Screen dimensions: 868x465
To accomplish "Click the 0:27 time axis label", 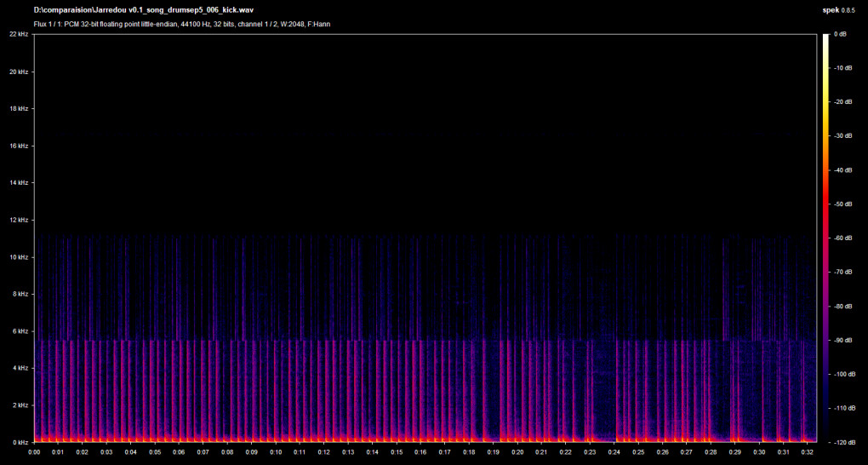I will pyautogui.click(x=687, y=452).
